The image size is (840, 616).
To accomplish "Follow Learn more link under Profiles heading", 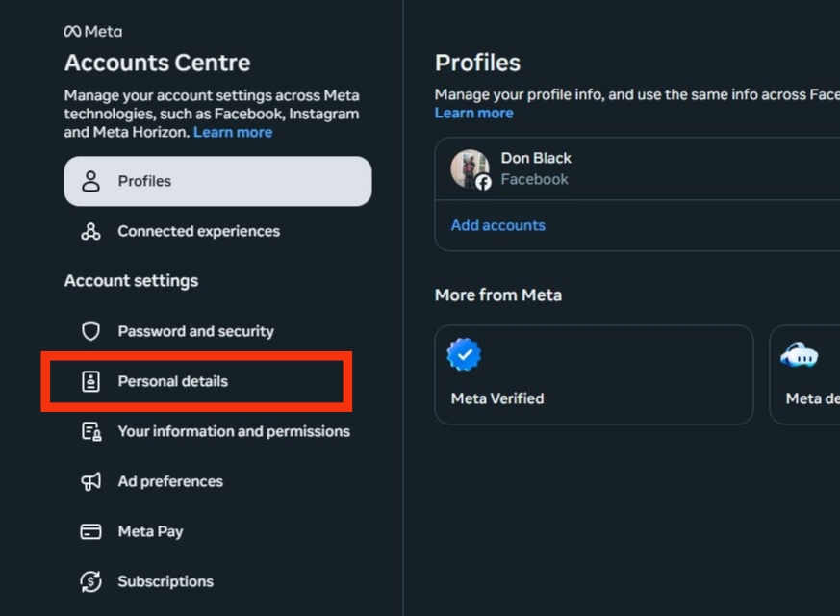I will pyautogui.click(x=473, y=113).
